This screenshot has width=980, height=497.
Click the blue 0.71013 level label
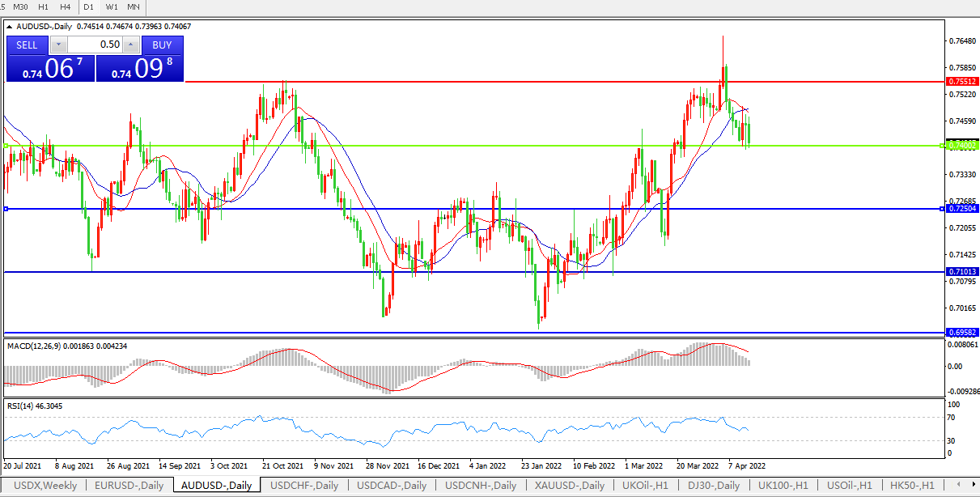[x=962, y=272]
